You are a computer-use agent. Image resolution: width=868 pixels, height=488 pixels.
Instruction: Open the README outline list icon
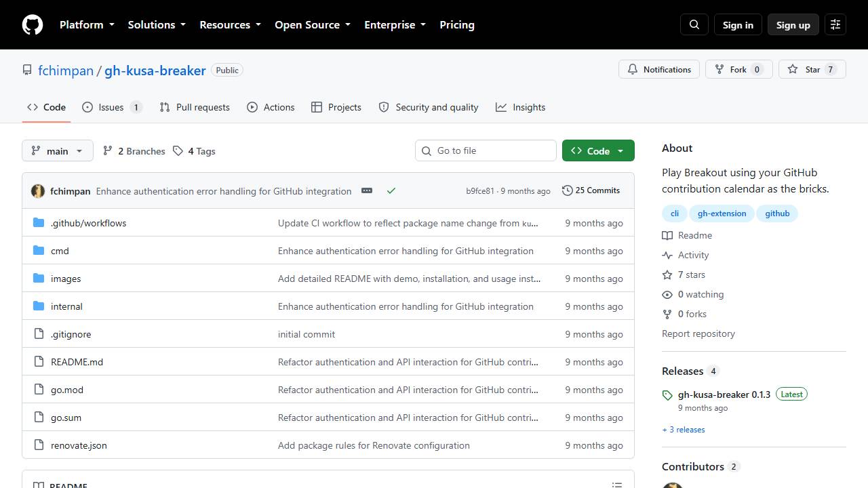point(617,485)
